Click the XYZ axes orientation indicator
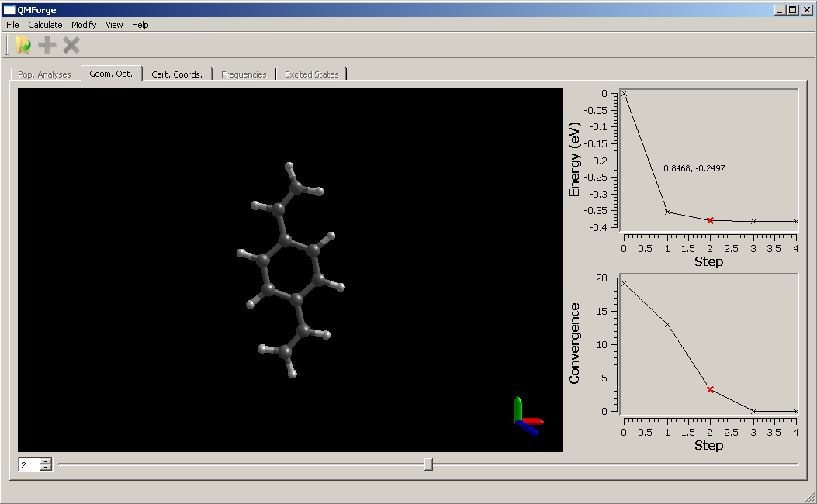Image resolution: width=817 pixels, height=504 pixels. click(x=526, y=416)
